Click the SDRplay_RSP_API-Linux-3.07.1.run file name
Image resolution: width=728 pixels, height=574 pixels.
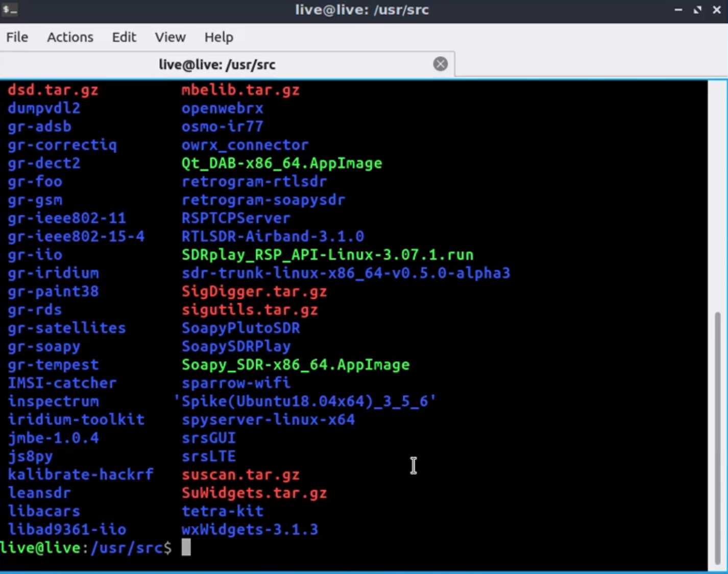pos(327,255)
